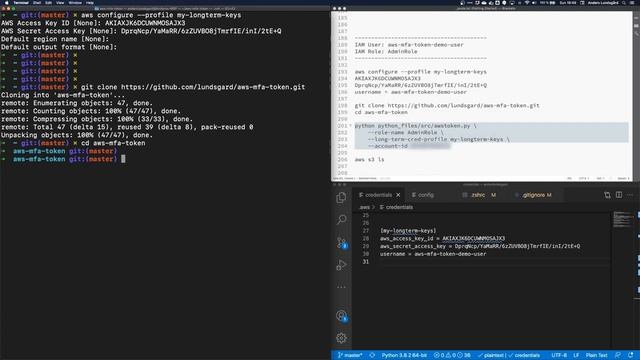Image resolution: width=640 pixels, height=360 pixels.
Task: Split the VS Code editor right
Action: pos(619,195)
